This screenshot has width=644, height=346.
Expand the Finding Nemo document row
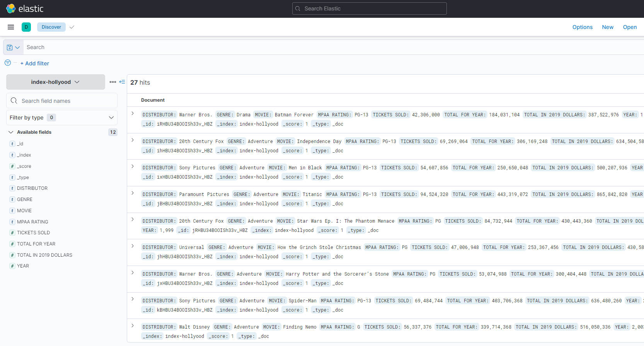point(133,326)
